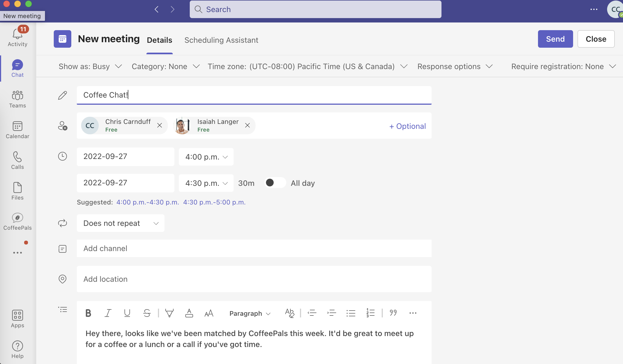This screenshot has width=623, height=364.
Task: Switch to the Scheduling Assistant tab
Action: [221, 40]
